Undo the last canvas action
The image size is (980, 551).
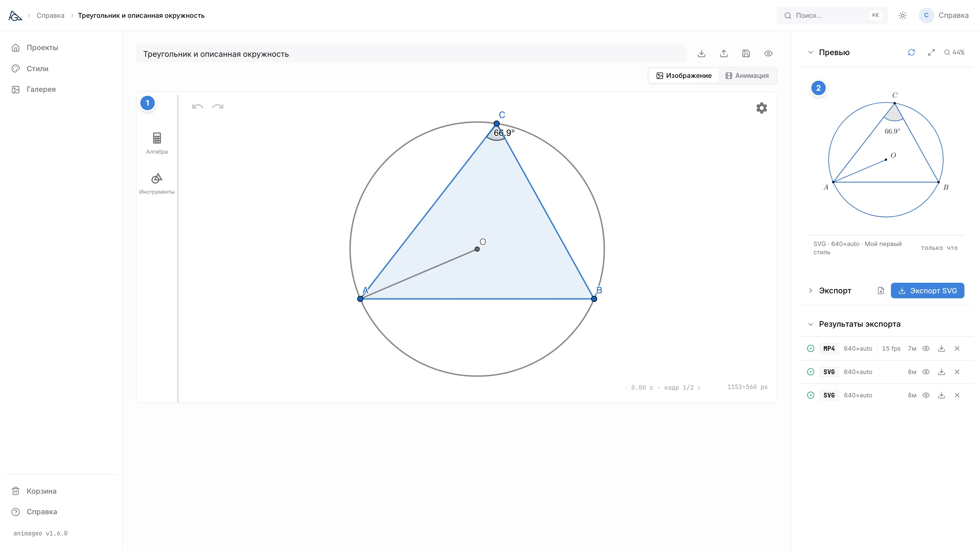click(x=197, y=107)
